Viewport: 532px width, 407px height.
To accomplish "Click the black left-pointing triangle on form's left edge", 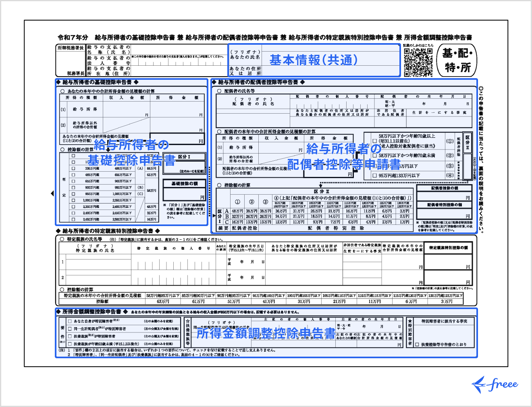I will click(x=52, y=194).
